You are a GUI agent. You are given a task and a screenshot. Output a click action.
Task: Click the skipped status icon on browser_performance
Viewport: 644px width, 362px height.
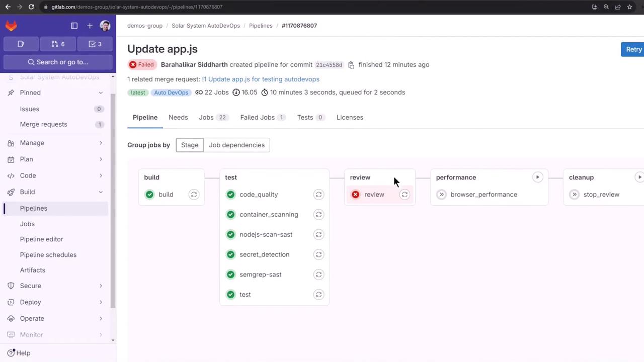point(441,195)
